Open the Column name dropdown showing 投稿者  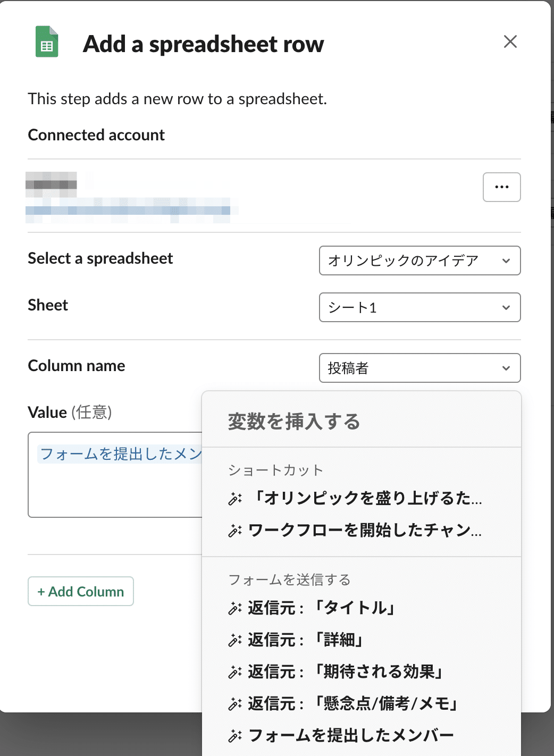pyautogui.click(x=419, y=368)
